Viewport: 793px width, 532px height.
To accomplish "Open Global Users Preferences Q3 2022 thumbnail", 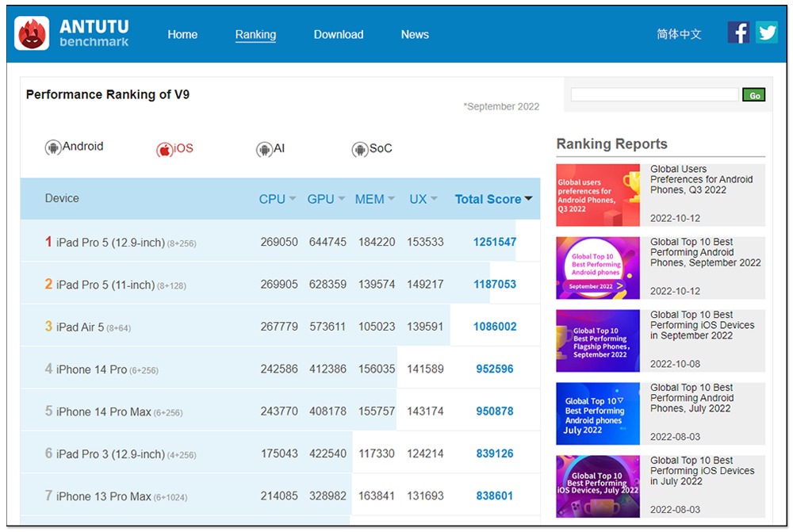I will (598, 195).
